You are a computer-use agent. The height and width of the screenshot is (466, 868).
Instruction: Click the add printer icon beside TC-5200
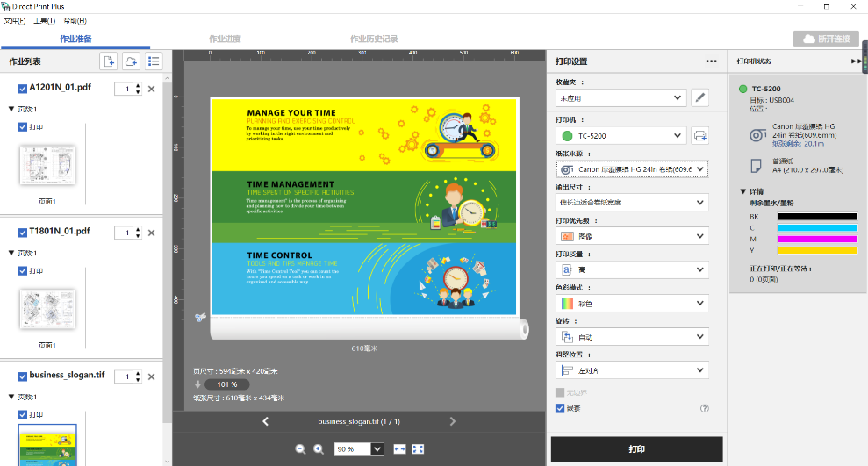click(x=699, y=135)
